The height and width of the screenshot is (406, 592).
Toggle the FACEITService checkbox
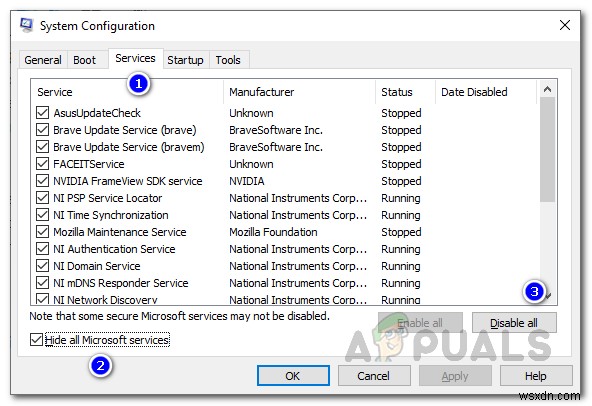(42, 164)
